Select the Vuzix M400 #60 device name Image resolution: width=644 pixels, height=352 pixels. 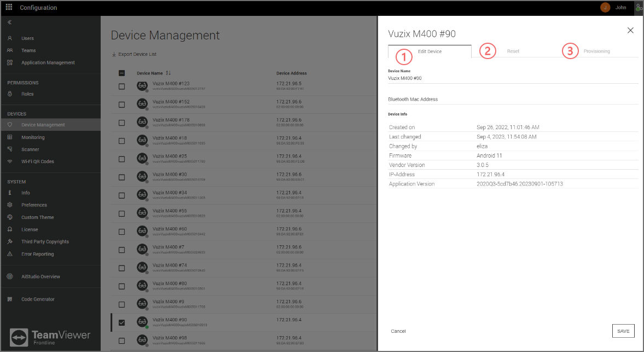[x=170, y=229]
